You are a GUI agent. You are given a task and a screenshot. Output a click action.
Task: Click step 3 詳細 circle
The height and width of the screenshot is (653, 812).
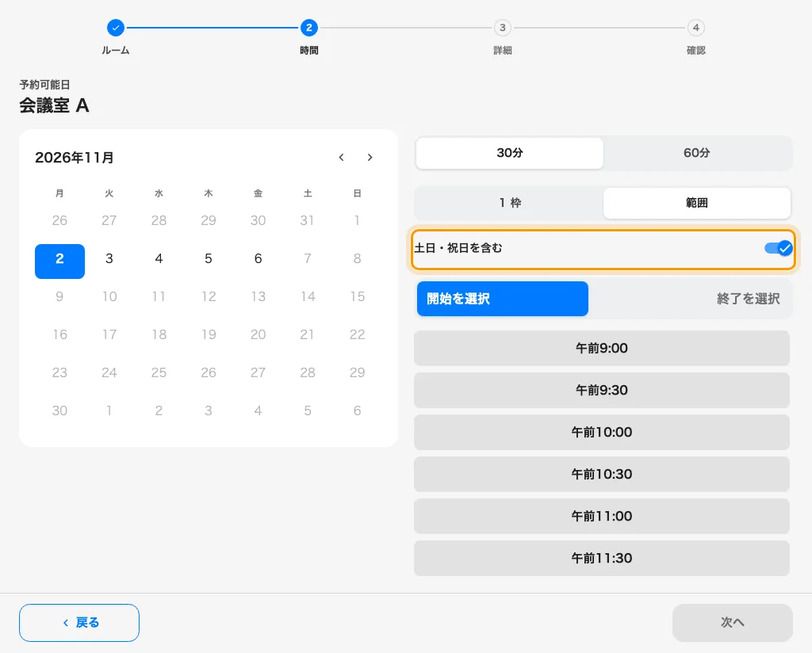[x=502, y=28]
